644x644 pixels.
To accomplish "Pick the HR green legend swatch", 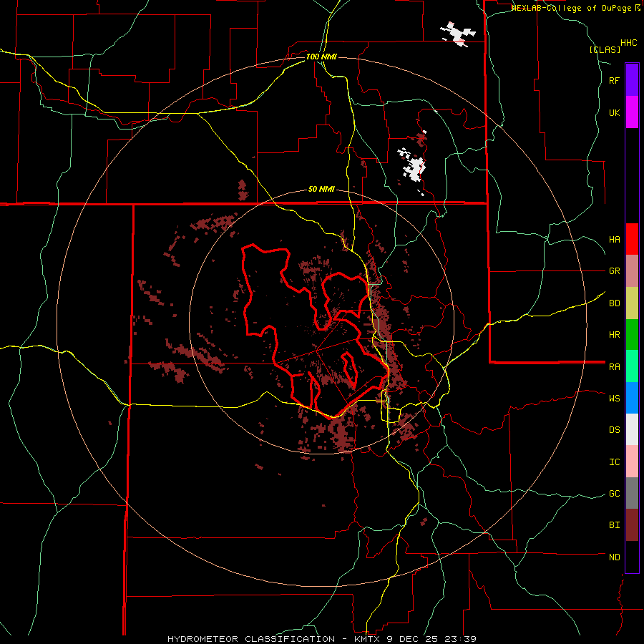I will click(x=632, y=335).
